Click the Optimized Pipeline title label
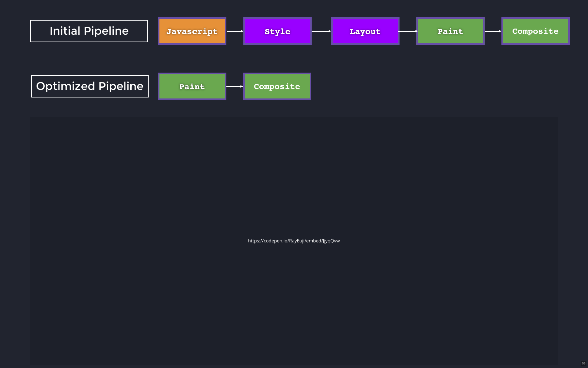Screen dimensions: 588x368 90,86
